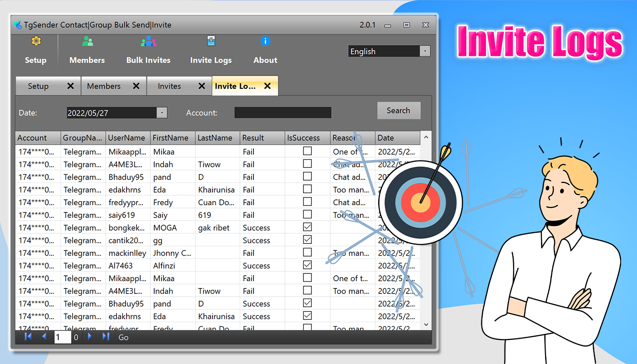Check IsSuccess box in first Mikaa row
The height and width of the screenshot is (364, 637).
[308, 151]
